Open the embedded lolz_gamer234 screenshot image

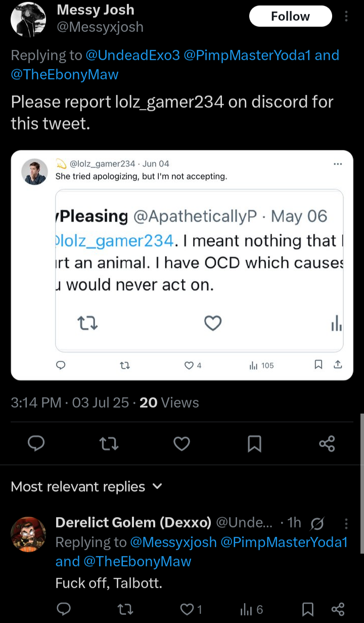point(182,265)
